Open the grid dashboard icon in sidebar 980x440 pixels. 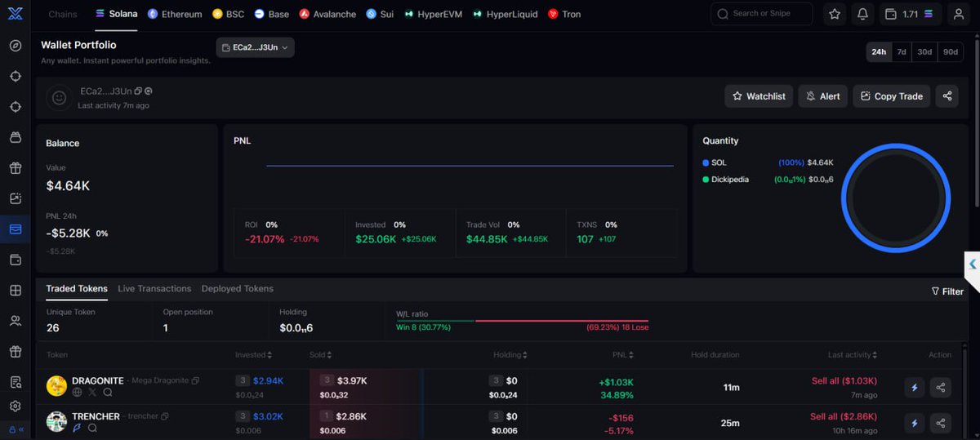(x=15, y=291)
